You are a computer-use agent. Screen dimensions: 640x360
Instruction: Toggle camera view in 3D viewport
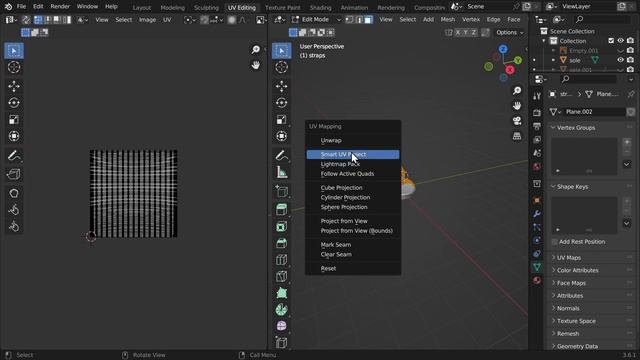tap(517, 121)
